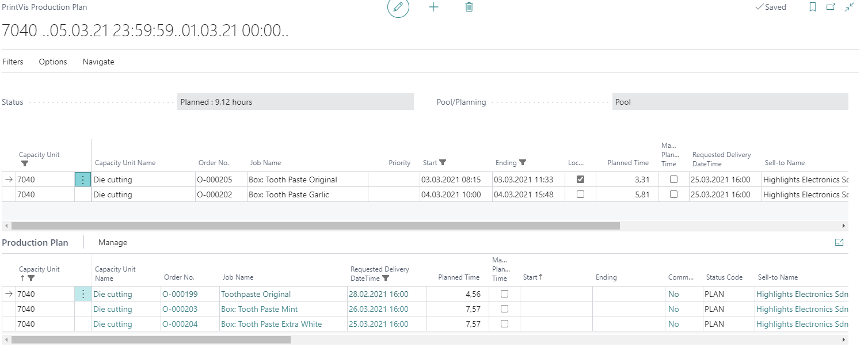868x355 pixels.
Task: Open page in new window icon
Action: coord(831,7)
